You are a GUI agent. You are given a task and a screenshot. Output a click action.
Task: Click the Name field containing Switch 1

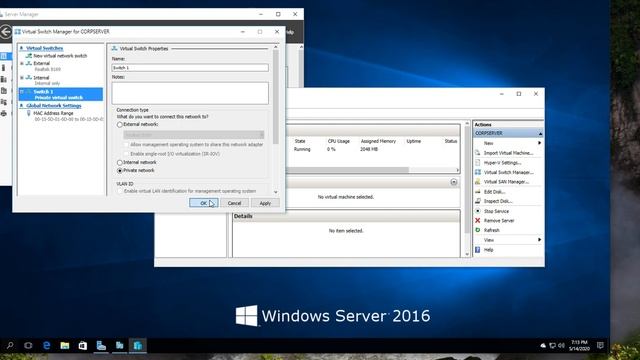(190, 68)
